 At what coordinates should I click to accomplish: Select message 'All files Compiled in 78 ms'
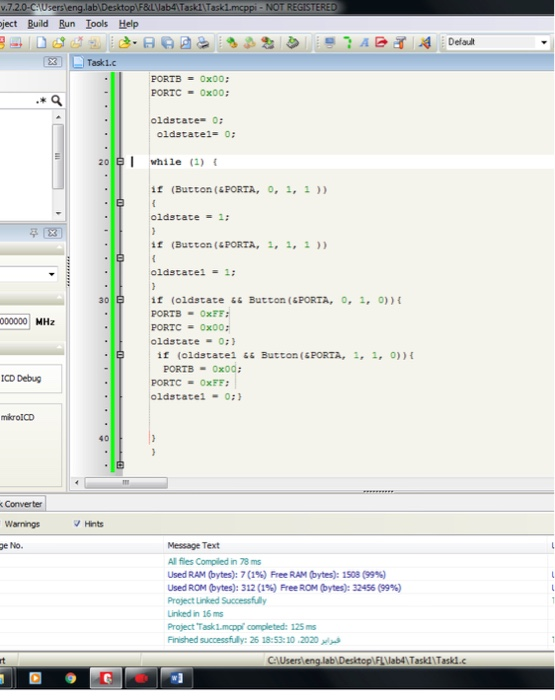[214, 562]
